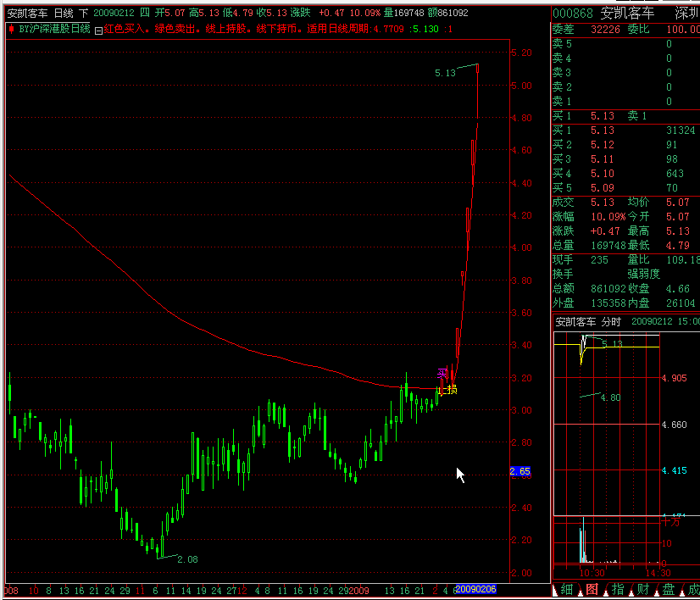Click the yellow 止损 stop-loss marker

(449, 390)
